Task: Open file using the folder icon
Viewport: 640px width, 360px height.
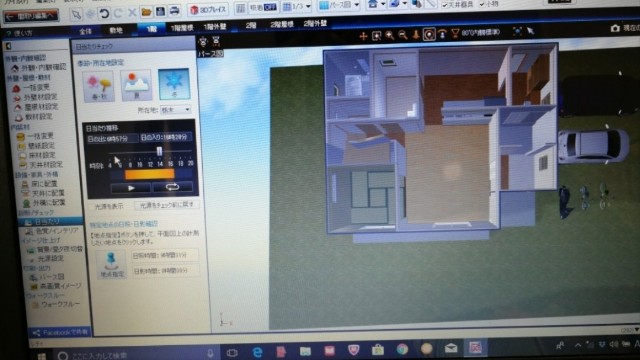Action: (x=146, y=12)
